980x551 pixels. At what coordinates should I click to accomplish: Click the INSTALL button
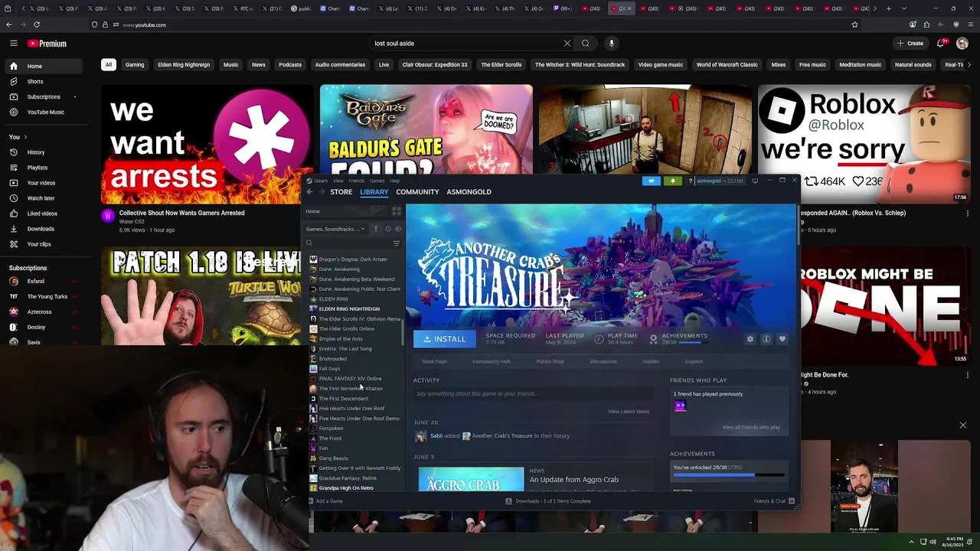445,339
